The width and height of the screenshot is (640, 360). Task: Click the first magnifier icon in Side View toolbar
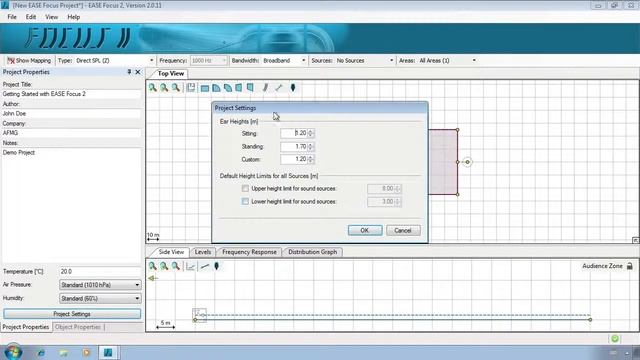tap(153, 266)
